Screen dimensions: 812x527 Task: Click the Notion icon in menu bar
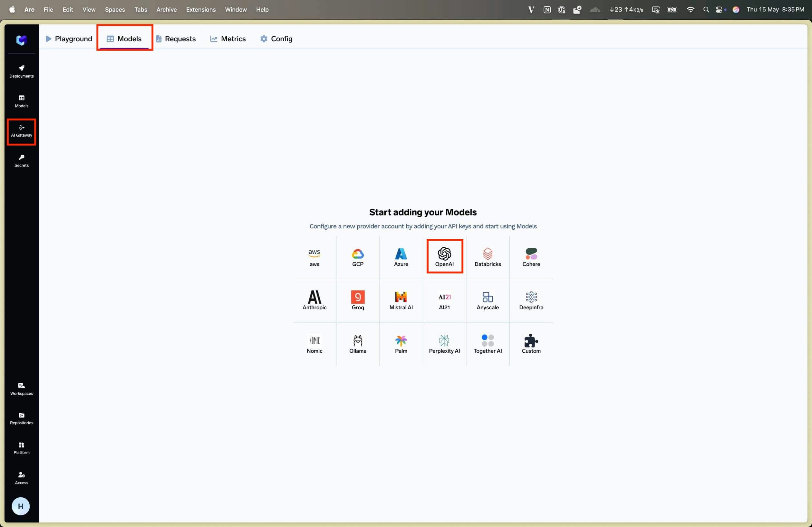tap(547, 10)
